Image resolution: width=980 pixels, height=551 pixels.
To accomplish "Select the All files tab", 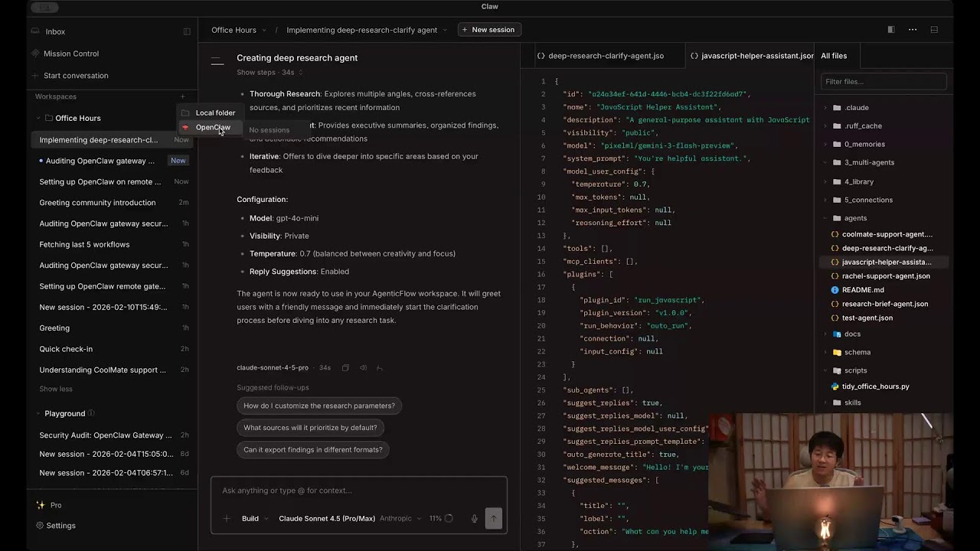I will click(x=834, y=56).
